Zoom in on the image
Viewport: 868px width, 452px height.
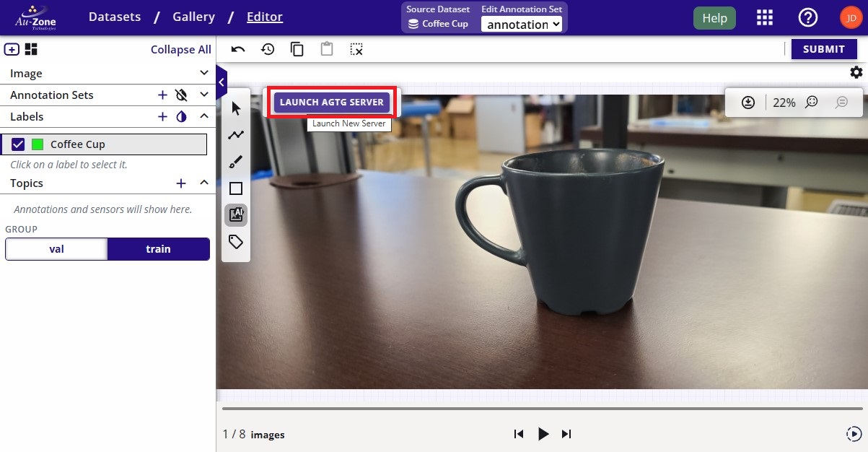812,103
